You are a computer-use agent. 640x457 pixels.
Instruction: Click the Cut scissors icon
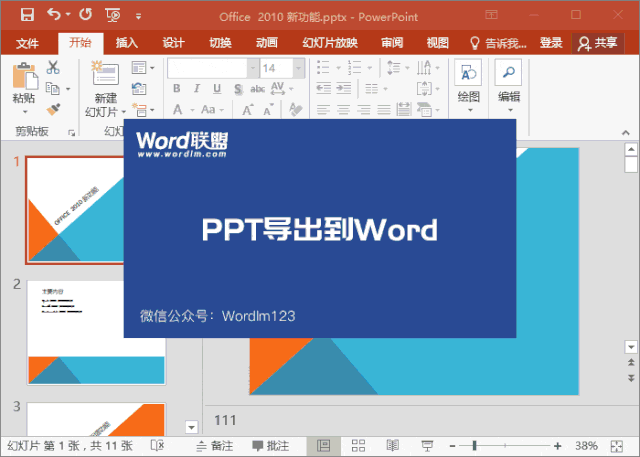(x=53, y=67)
